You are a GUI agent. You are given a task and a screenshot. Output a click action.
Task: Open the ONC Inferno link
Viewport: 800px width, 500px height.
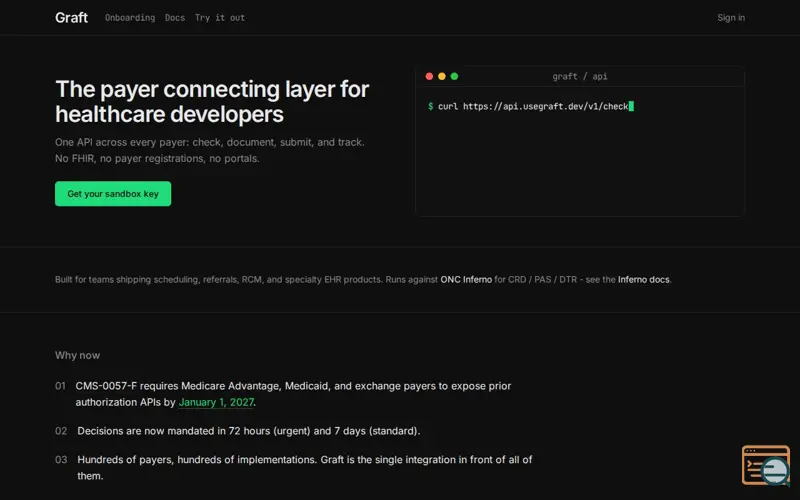(466, 280)
